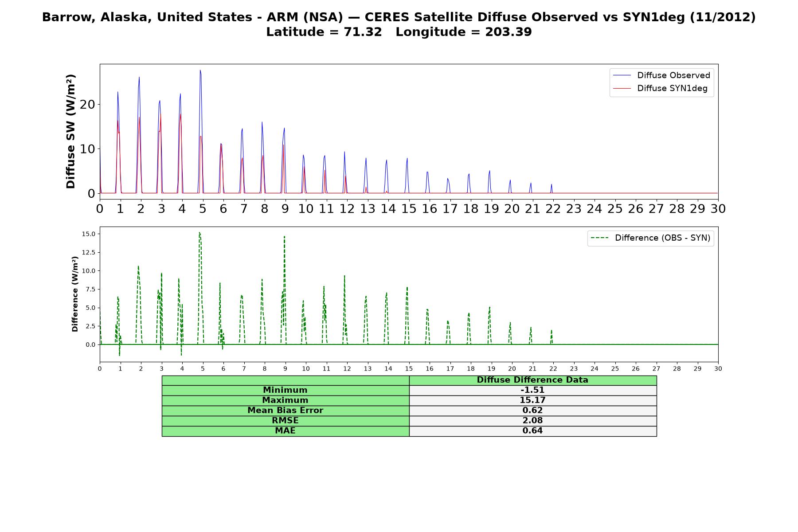The height and width of the screenshot is (532, 798).
Task: Click the green difference peak near day 9
Action: (x=284, y=236)
